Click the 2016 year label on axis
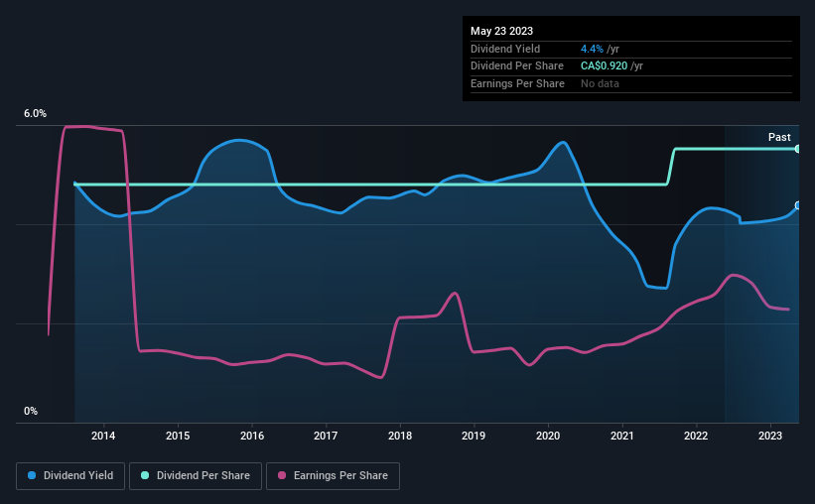 click(x=252, y=436)
